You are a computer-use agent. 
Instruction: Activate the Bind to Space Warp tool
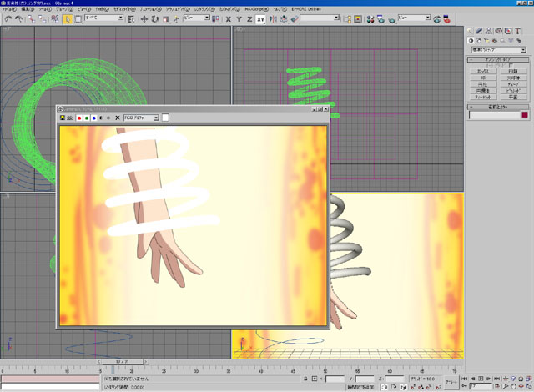(55, 19)
